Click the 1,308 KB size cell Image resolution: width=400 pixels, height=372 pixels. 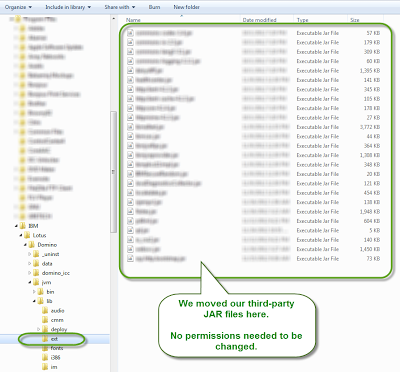[370, 155]
